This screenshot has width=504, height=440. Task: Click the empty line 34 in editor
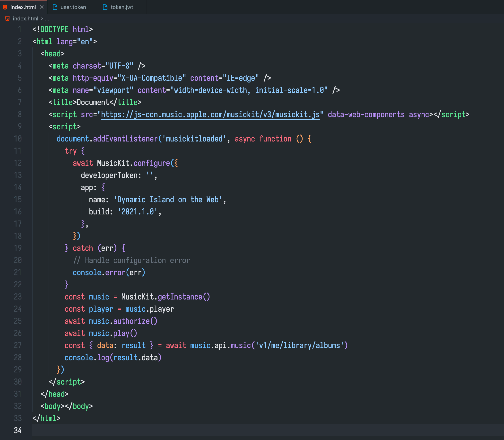pos(245,430)
